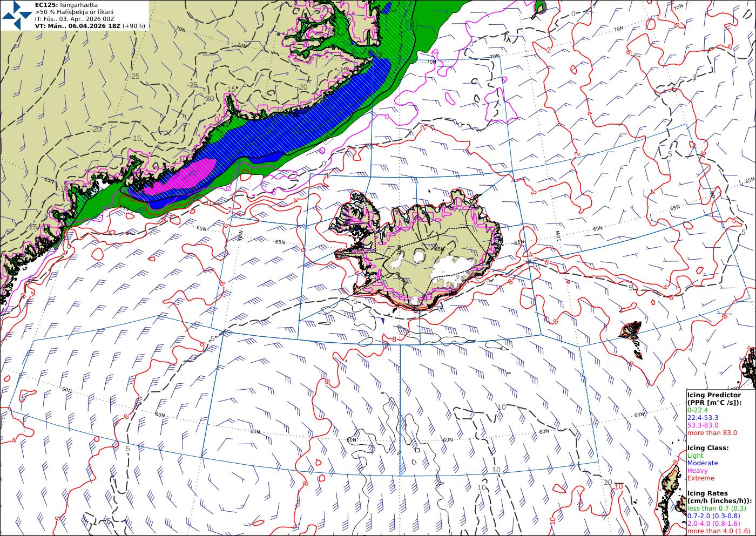Click the 'Moderate' icing class label

703,463
